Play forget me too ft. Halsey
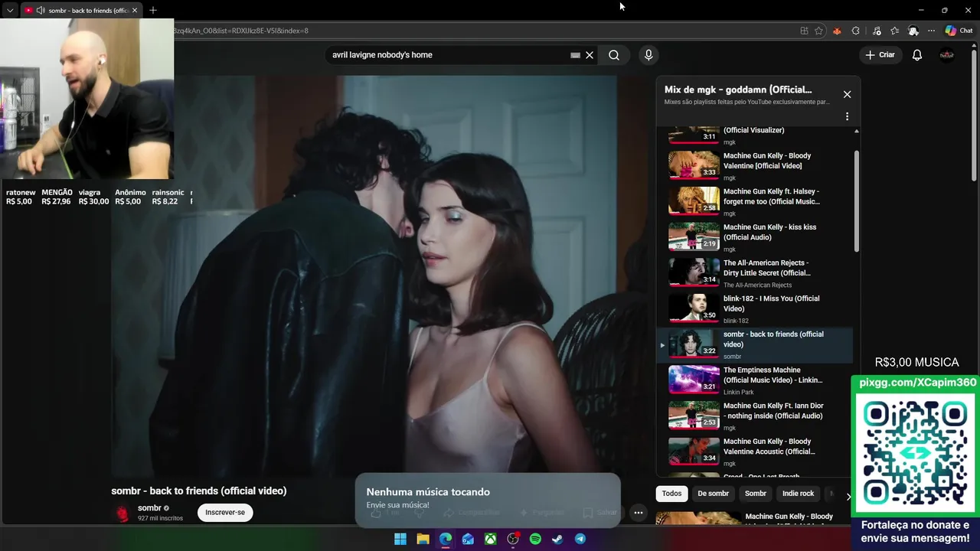This screenshot has height=551, width=980. coord(755,202)
